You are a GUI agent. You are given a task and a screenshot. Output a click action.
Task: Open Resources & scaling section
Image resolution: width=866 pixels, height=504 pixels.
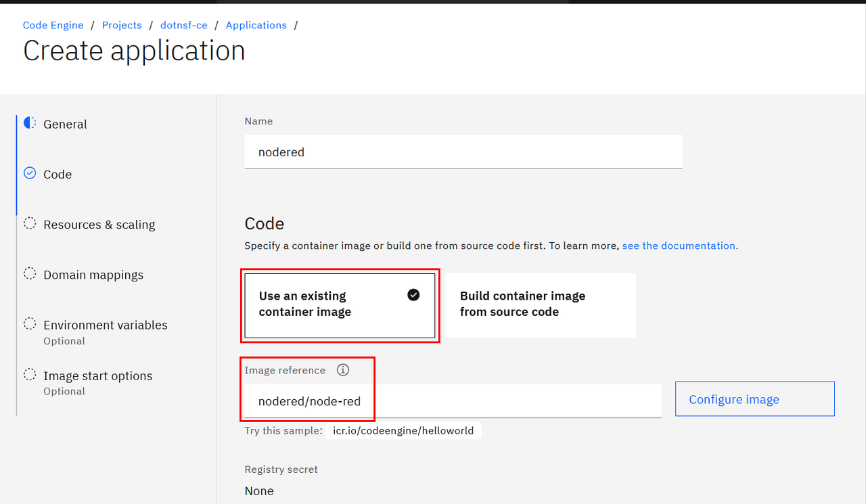pos(99,225)
